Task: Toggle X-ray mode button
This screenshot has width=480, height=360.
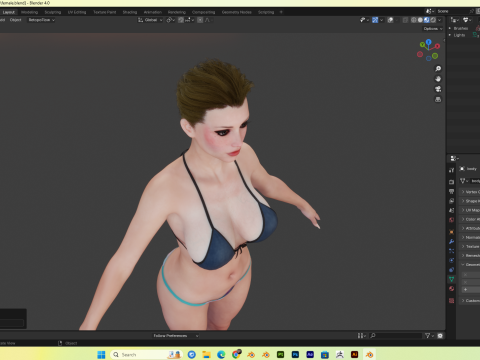Action: (x=405, y=20)
